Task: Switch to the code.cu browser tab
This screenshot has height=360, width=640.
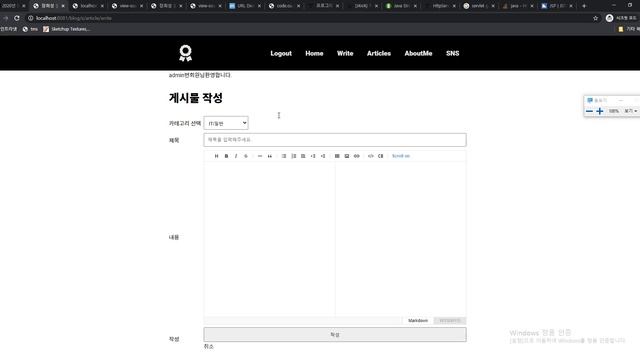Action: pos(284,6)
